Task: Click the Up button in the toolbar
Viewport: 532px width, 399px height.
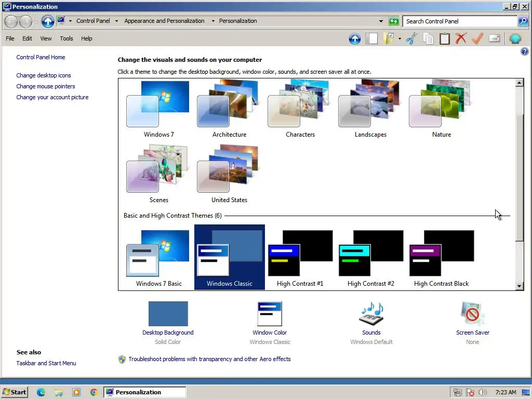Action: point(355,38)
